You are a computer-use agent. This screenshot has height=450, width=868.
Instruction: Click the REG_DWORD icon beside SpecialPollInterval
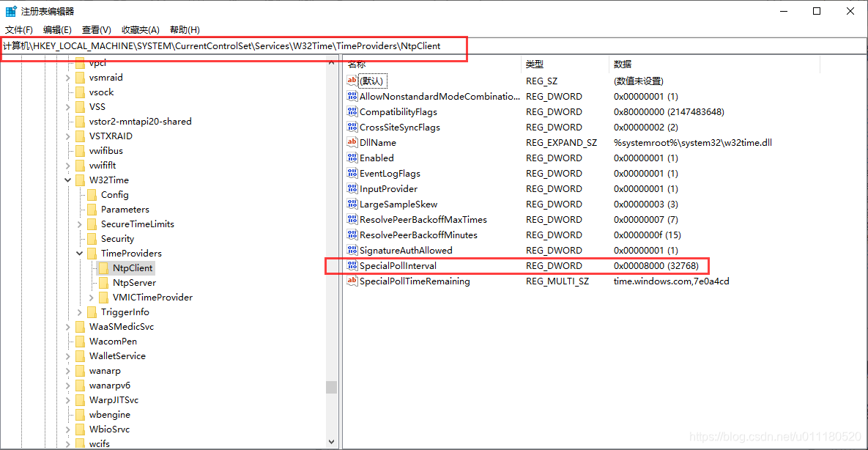click(352, 265)
